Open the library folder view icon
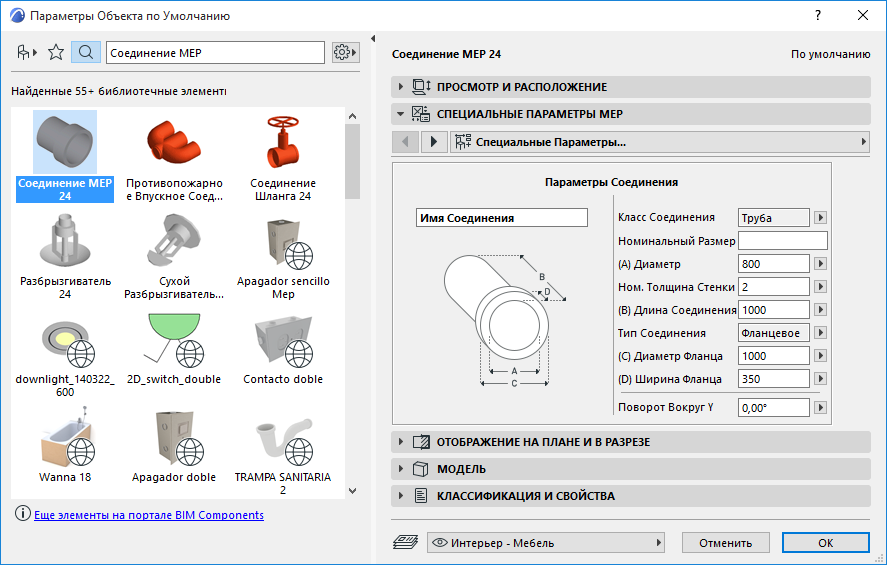The width and height of the screenshot is (887, 565). pos(26,53)
